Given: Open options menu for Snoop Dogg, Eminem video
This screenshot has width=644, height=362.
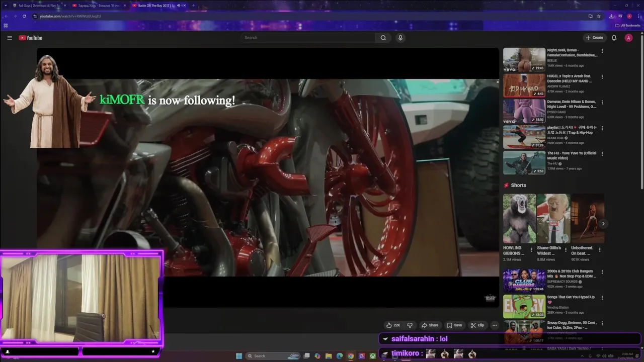Looking at the screenshot, I should tap(602, 323).
